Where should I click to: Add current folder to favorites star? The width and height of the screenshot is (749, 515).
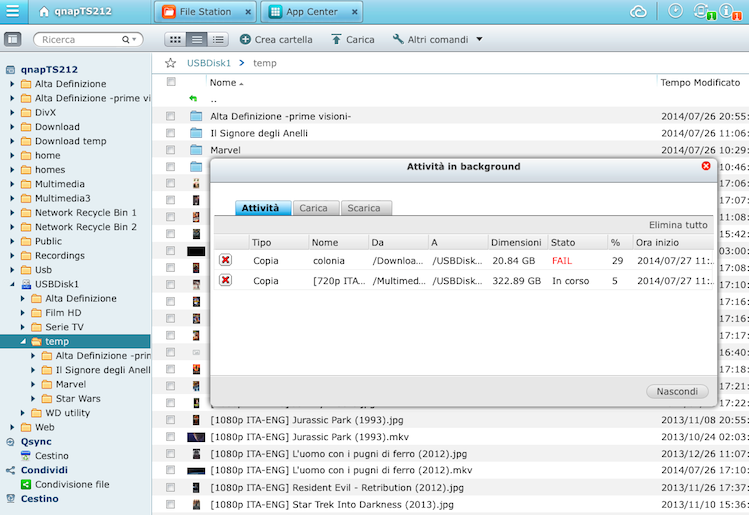[x=171, y=63]
